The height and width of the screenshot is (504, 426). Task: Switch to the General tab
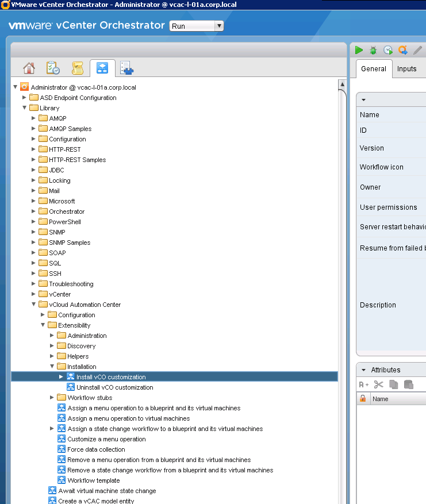374,69
